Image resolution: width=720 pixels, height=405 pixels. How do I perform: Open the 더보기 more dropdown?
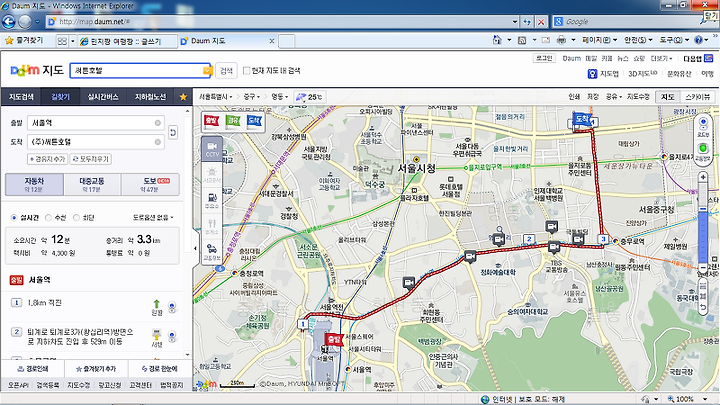(x=662, y=58)
